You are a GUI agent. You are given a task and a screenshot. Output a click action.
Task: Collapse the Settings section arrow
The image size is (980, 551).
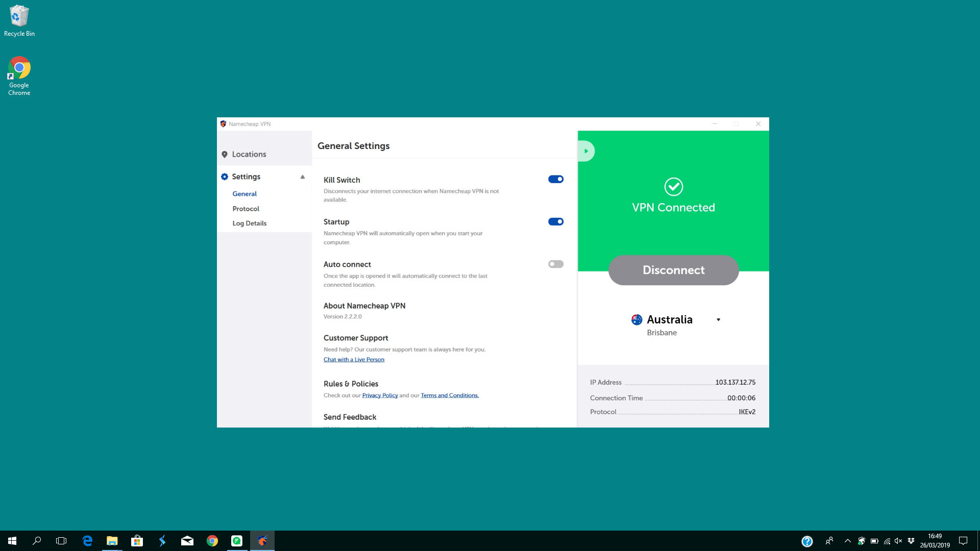point(302,177)
